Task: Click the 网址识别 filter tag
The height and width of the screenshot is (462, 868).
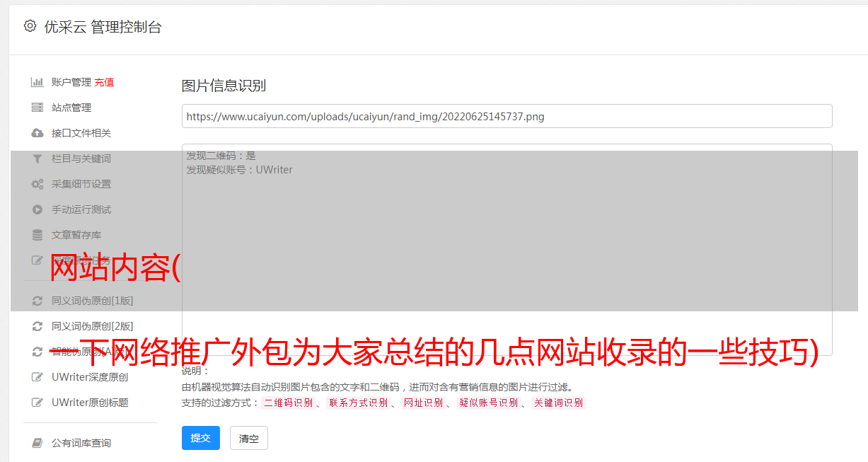Action: click(x=423, y=403)
